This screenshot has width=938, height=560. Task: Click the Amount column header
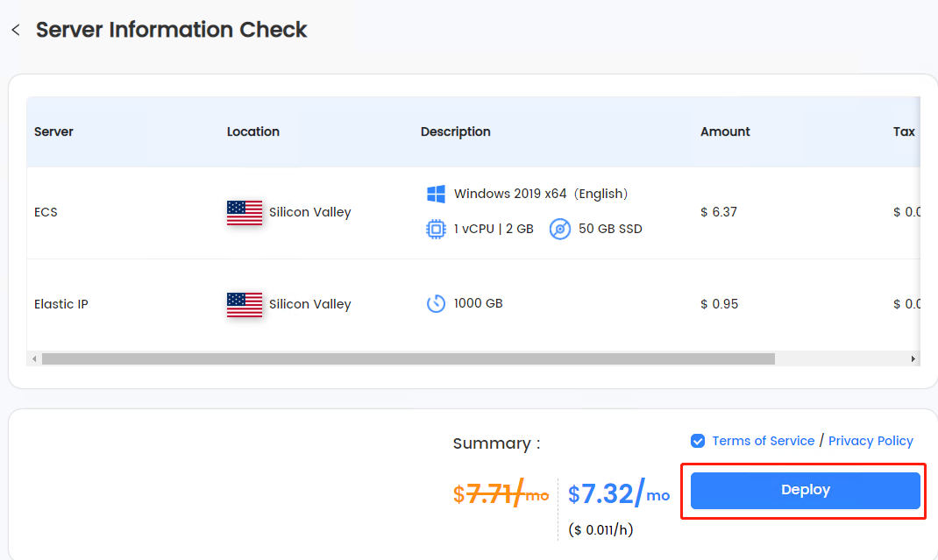[725, 131]
